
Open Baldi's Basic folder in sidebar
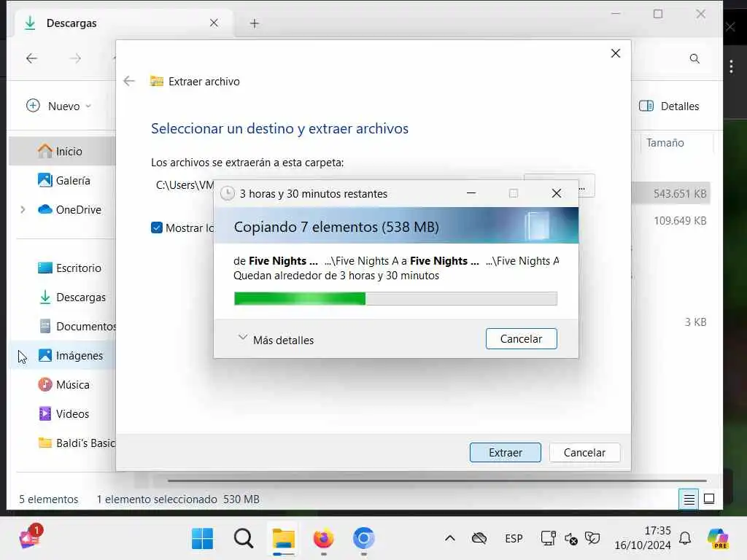(76, 443)
